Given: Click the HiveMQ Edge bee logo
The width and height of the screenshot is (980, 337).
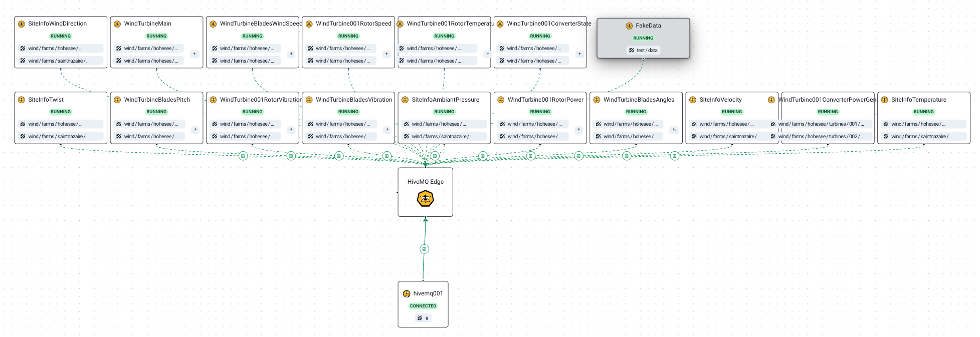Looking at the screenshot, I should point(426,199).
